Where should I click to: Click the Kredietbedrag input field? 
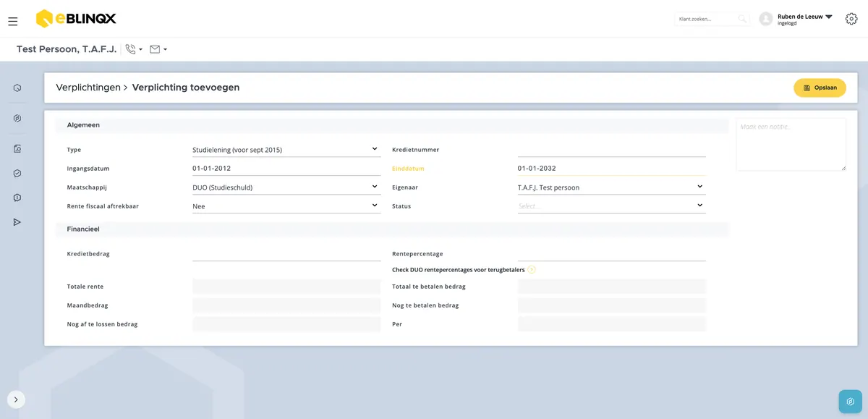click(x=286, y=254)
